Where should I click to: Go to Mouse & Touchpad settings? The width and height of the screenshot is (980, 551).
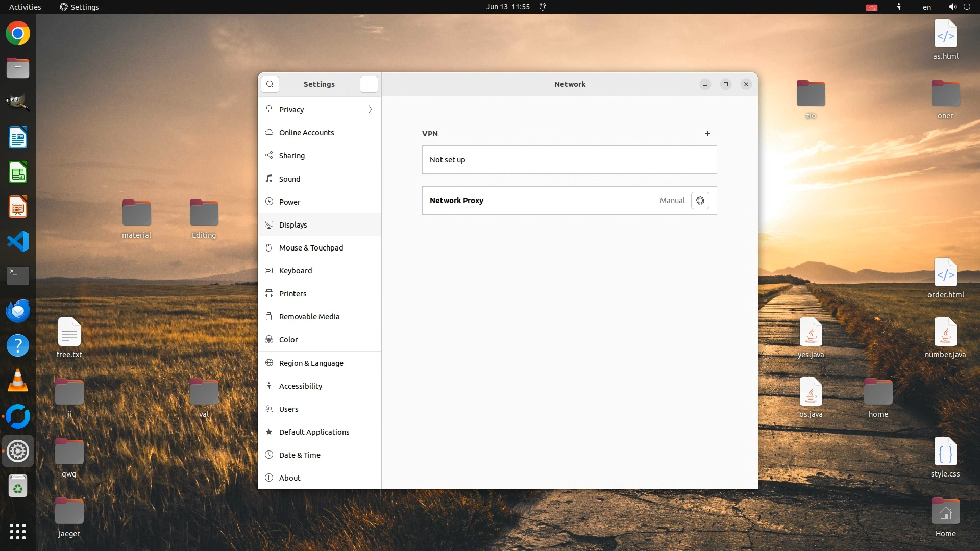tap(311, 248)
